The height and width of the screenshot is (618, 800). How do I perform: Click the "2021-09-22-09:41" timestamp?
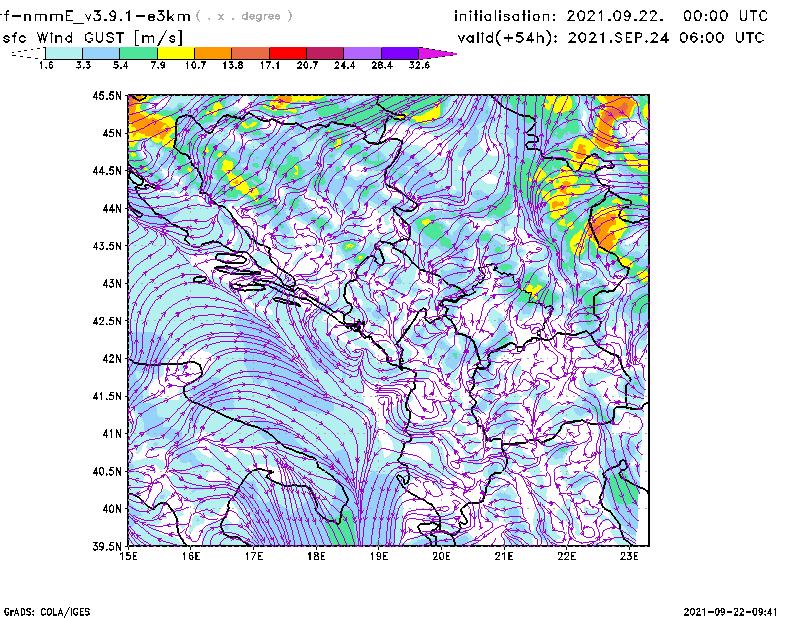click(x=730, y=612)
